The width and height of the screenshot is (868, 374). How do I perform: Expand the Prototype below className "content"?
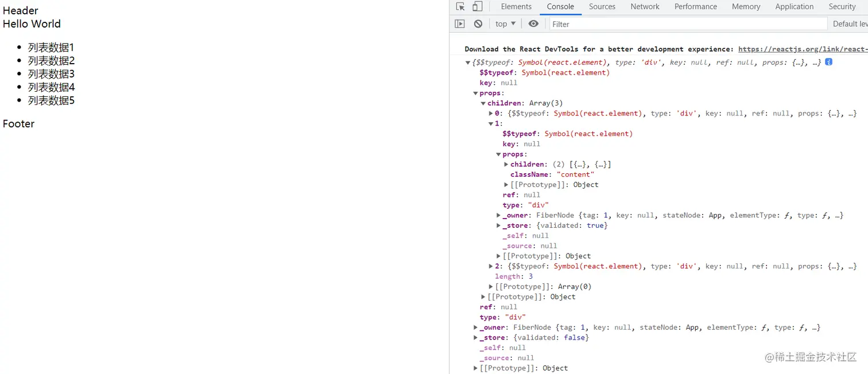click(x=506, y=185)
